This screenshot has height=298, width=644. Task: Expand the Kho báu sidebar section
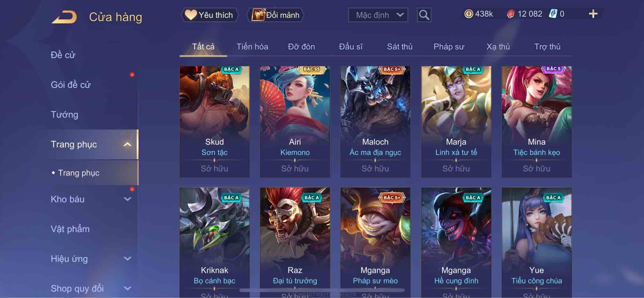pos(127,199)
